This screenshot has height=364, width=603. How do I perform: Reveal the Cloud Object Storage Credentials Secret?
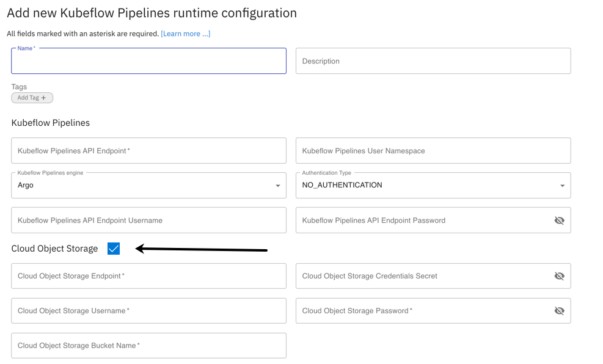559,276
